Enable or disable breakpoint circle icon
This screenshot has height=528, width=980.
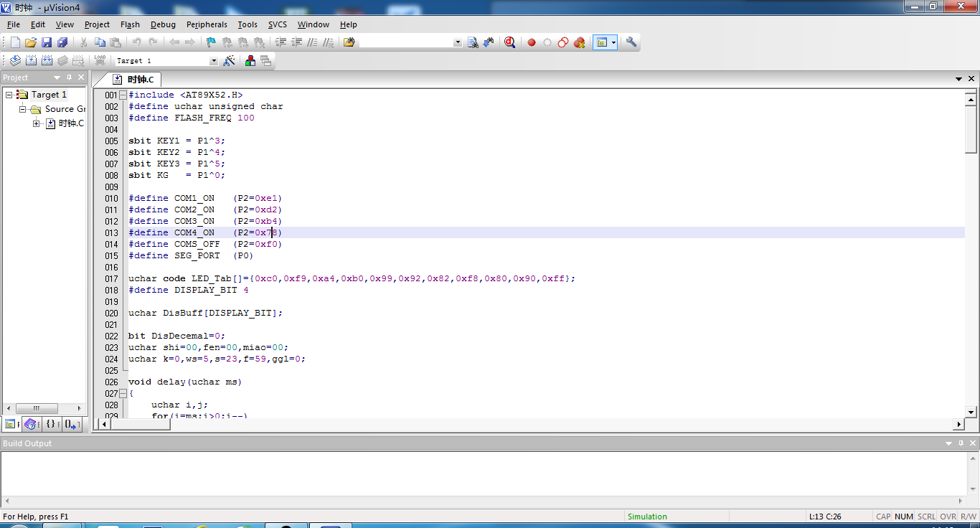click(547, 42)
